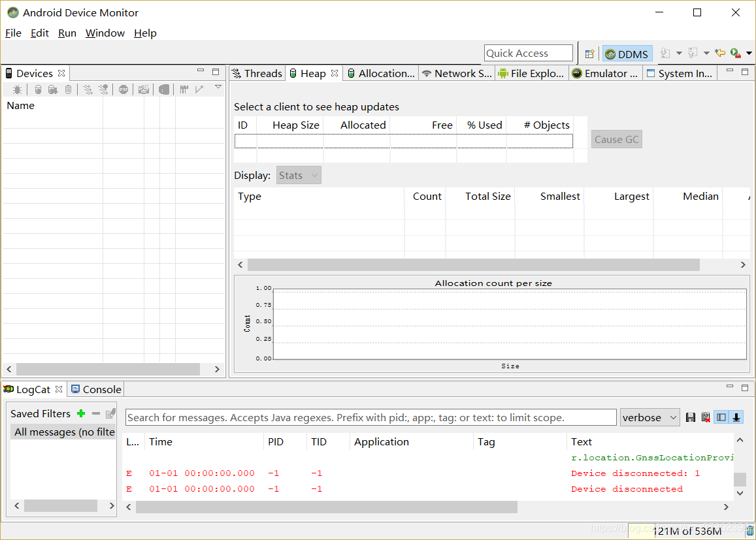Click Last Edit Location yellow arrow icon
Screen dimensions: 756x540
coord(720,53)
